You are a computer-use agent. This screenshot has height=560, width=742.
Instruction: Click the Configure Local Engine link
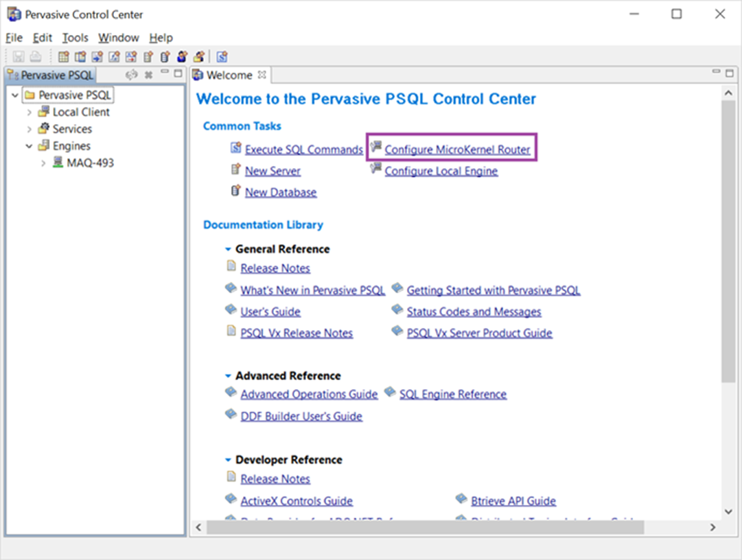click(x=441, y=171)
